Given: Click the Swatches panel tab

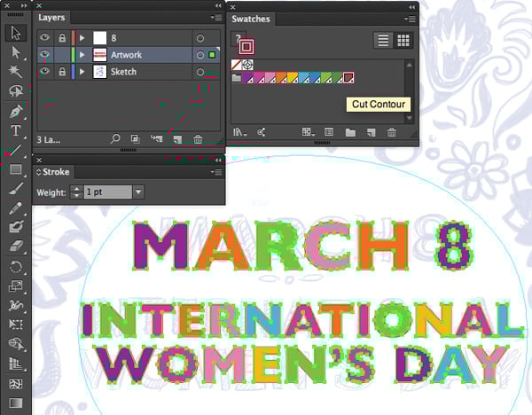Looking at the screenshot, I should pyautogui.click(x=250, y=19).
